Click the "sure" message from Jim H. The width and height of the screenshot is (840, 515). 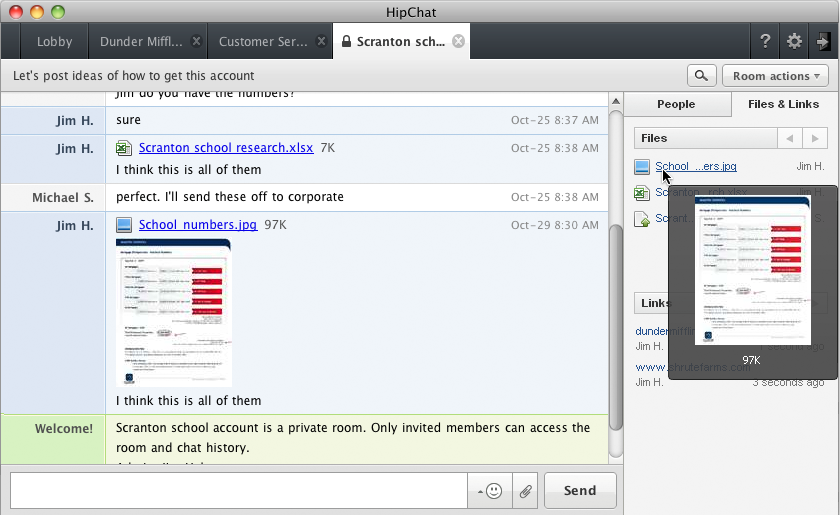click(x=128, y=120)
